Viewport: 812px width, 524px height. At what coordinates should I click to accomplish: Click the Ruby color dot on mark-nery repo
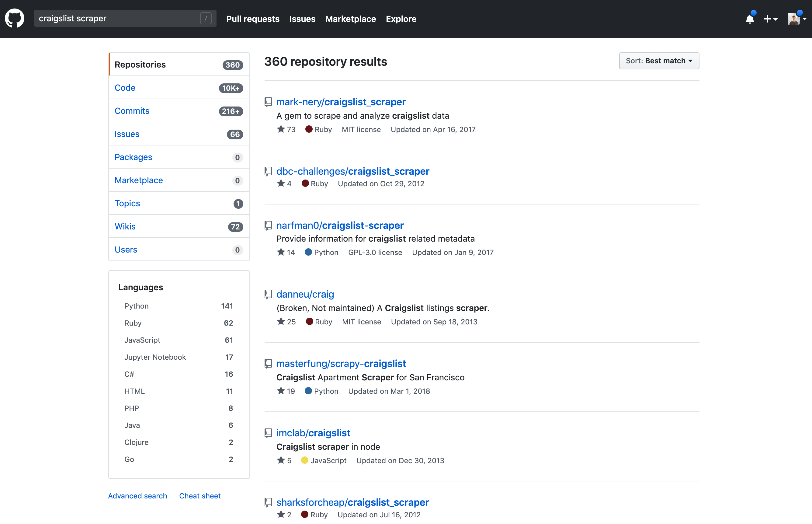pos(309,129)
